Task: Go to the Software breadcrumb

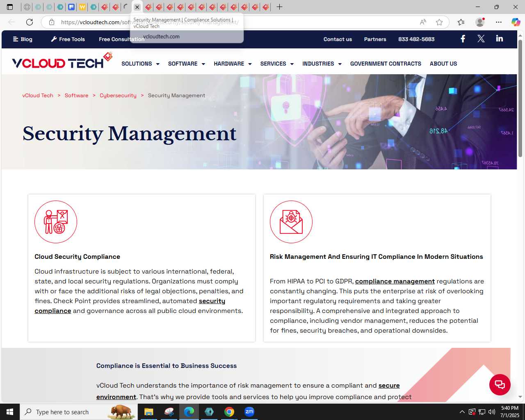Action: [x=76, y=95]
